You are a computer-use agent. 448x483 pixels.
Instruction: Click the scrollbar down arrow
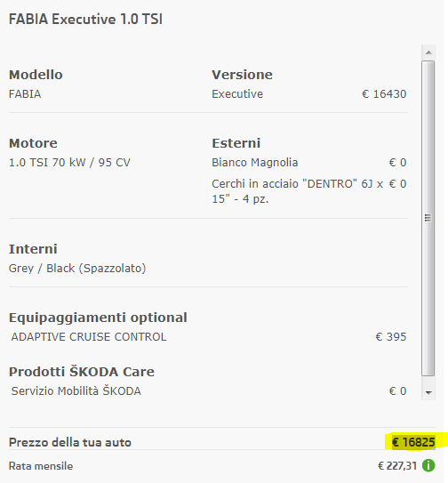[x=428, y=392]
